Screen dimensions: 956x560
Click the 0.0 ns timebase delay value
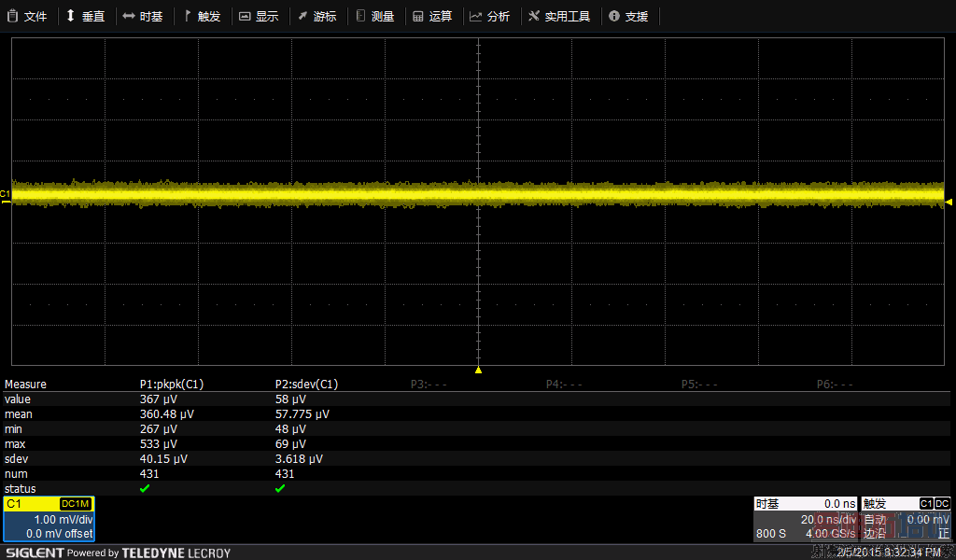click(x=840, y=504)
